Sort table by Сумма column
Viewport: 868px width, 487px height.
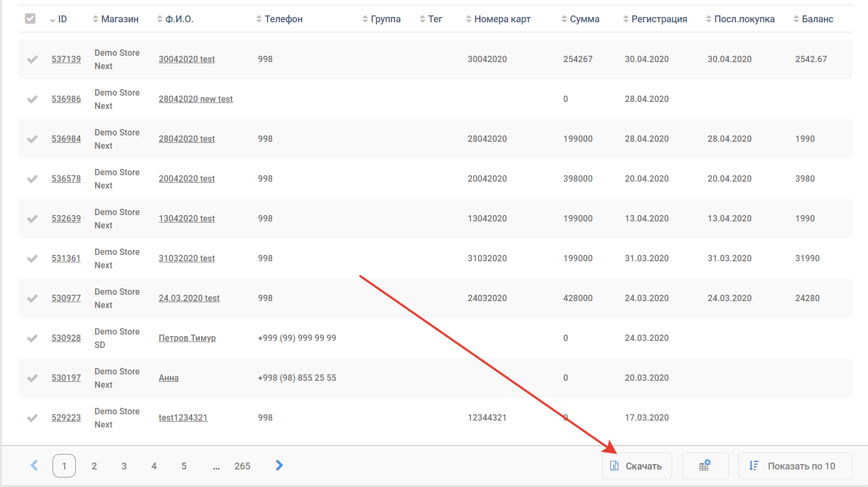[x=580, y=19]
